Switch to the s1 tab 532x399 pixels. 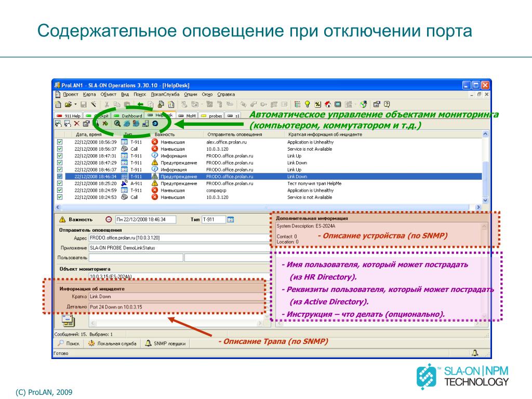pyautogui.click(x=233, y=116)
